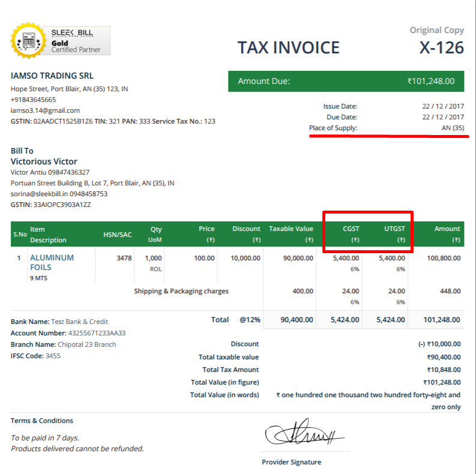The image size is (476, 474).
Task: Click the iamso3.14@gmail.com email address
Action: pos(45,110)
